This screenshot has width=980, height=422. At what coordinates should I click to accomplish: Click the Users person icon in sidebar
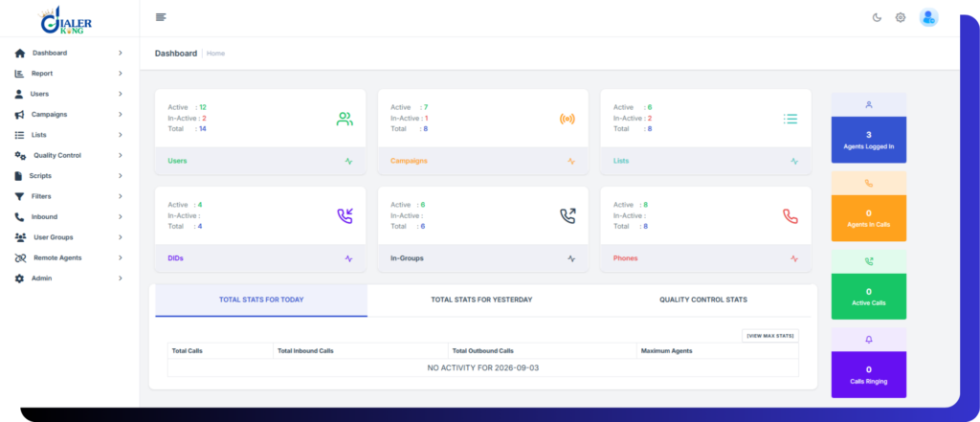19,94
